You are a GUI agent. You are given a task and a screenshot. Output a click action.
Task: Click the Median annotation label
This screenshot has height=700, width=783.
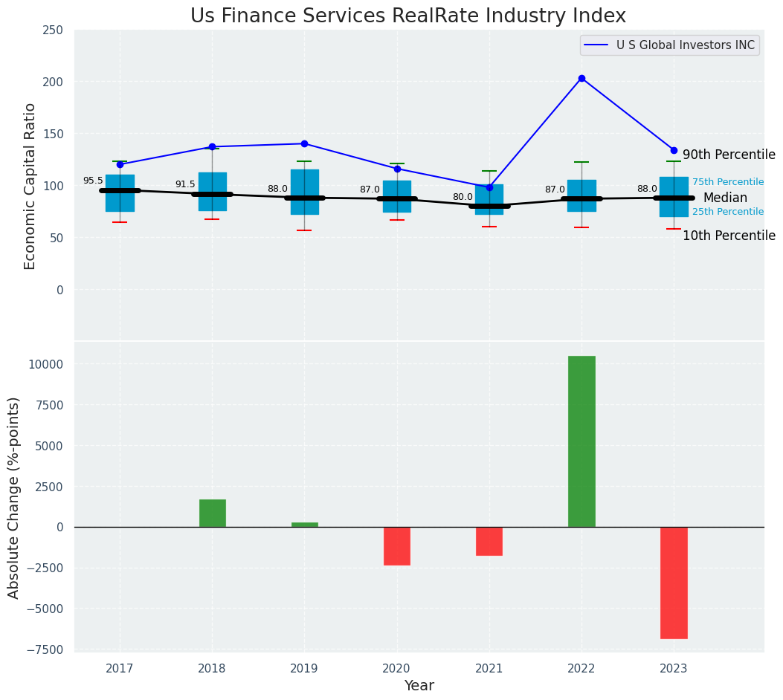pyautogui.click(x=724, y=198)
